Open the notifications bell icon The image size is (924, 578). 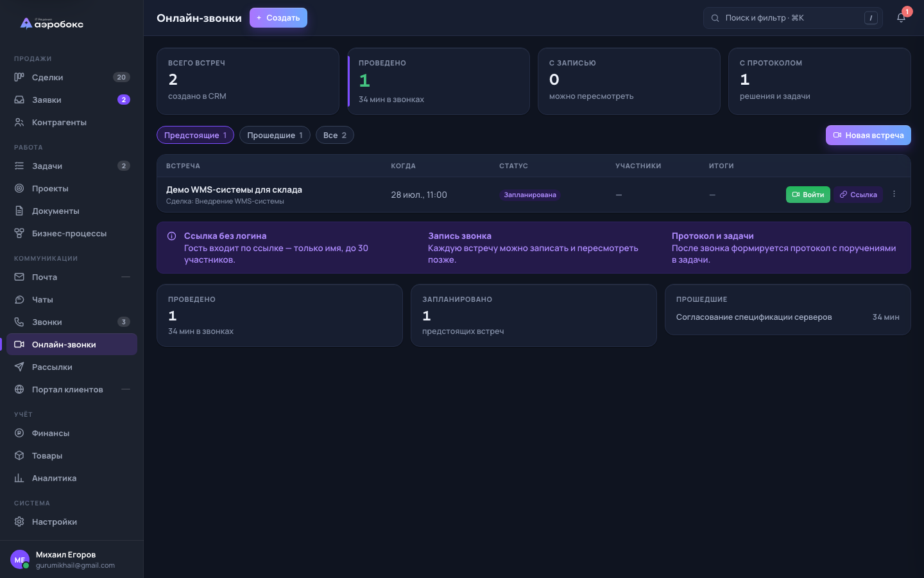(901, 18)
